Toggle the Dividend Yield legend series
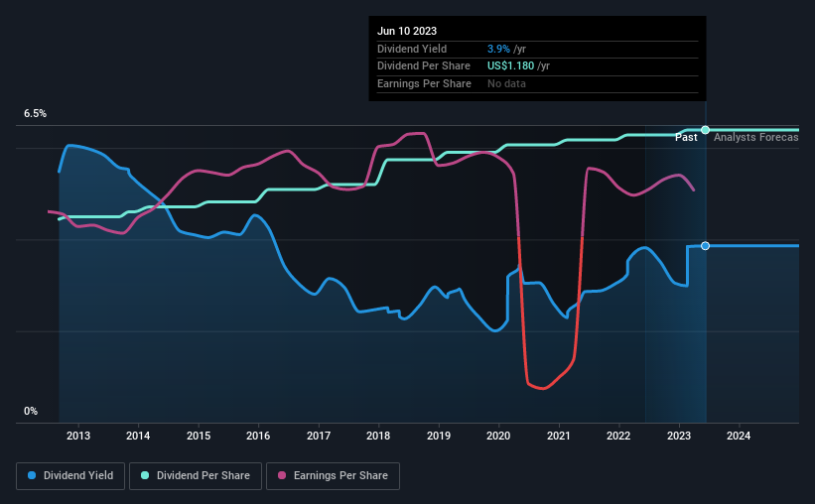The width and height of the screenshot is (815, 504). 70,476
